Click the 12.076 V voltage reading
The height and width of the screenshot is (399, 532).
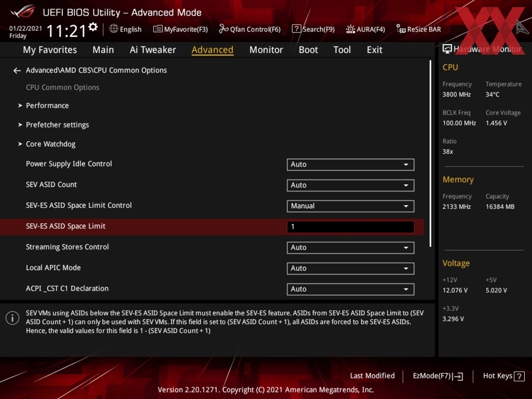[455, 291]
